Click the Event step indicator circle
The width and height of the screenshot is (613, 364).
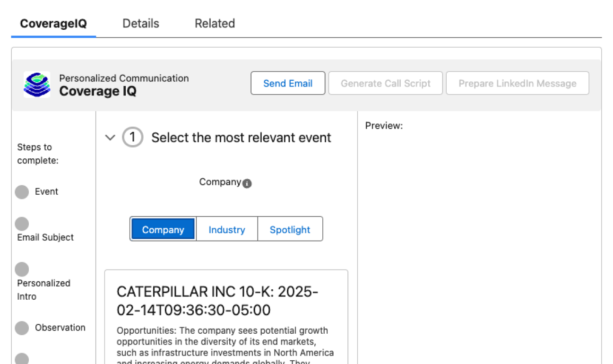22,192
